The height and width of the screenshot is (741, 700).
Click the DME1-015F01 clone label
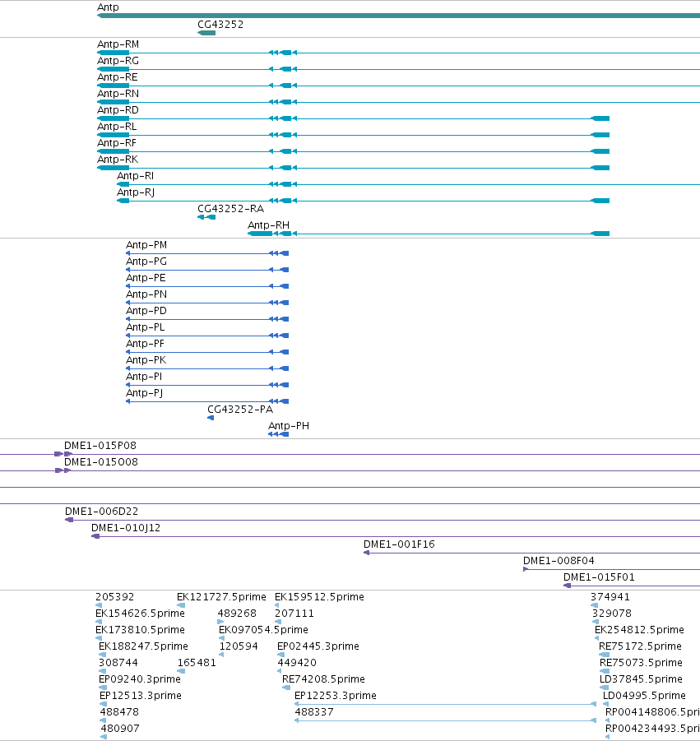click(599, 577)
